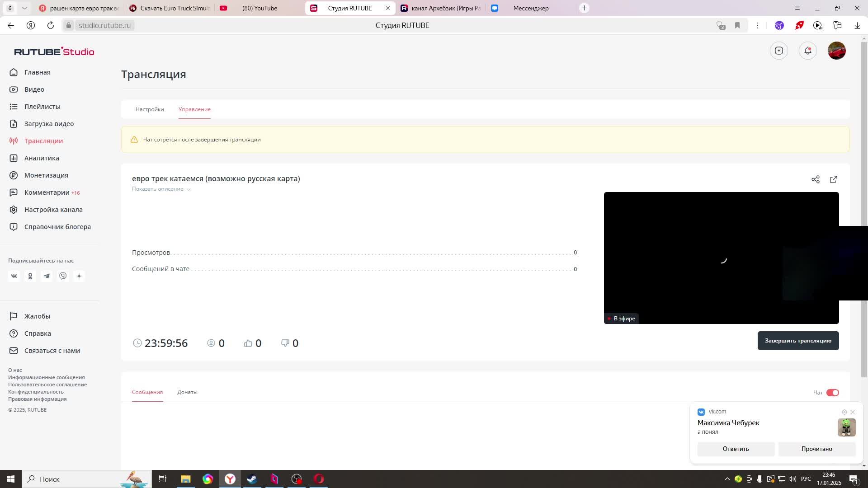Click the add video plus icon
Viewport: 868px width, 488px height.
click(778, 51)
